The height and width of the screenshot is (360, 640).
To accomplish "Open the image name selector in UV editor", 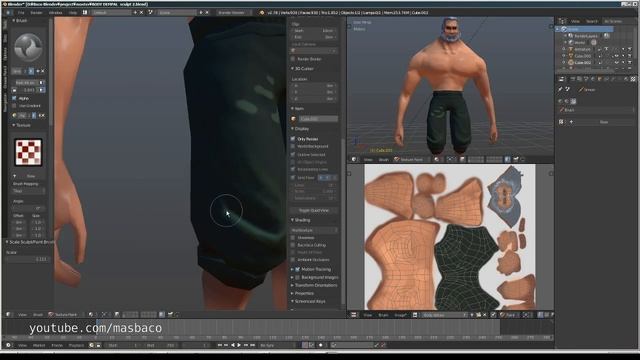I will coord(444,315).
